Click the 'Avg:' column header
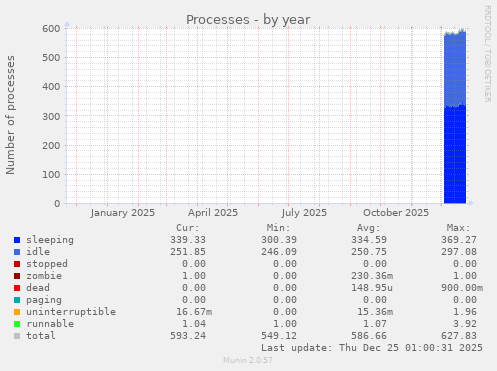 pyautogui.click(x=369, y=228)
